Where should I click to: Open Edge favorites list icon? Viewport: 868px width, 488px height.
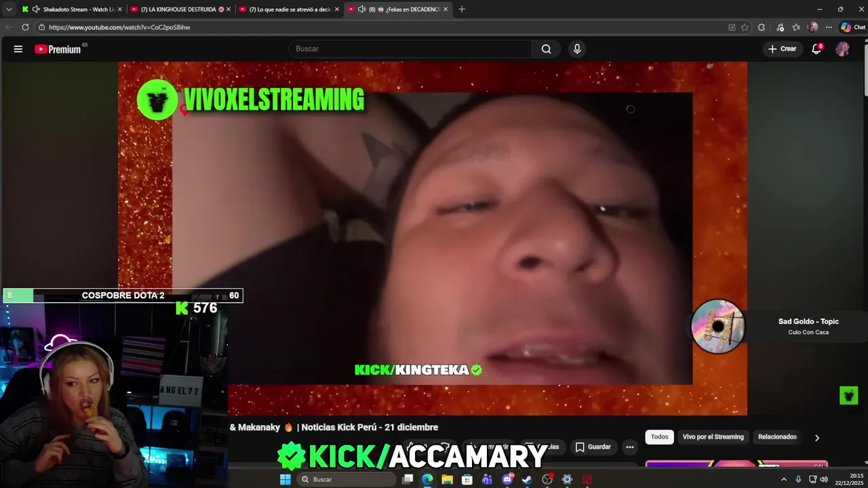point(796,27)
